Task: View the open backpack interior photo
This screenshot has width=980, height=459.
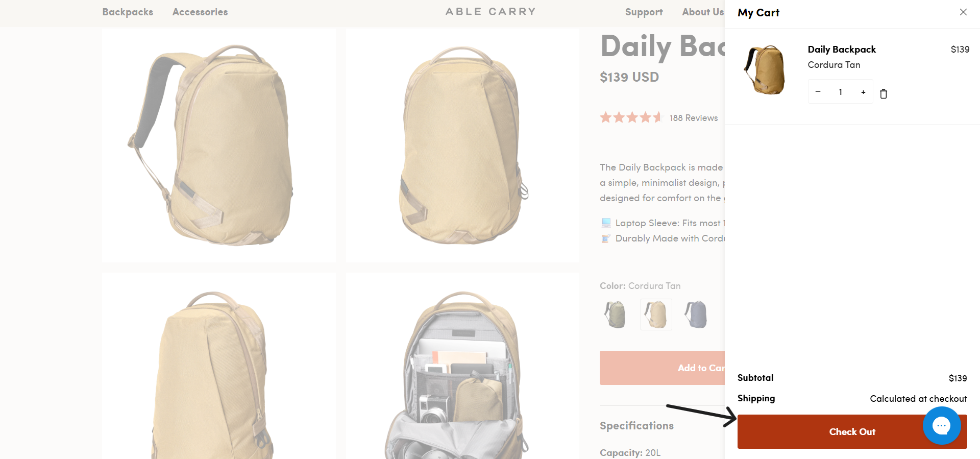Action: pyautogui.click(x=462, y=366)
